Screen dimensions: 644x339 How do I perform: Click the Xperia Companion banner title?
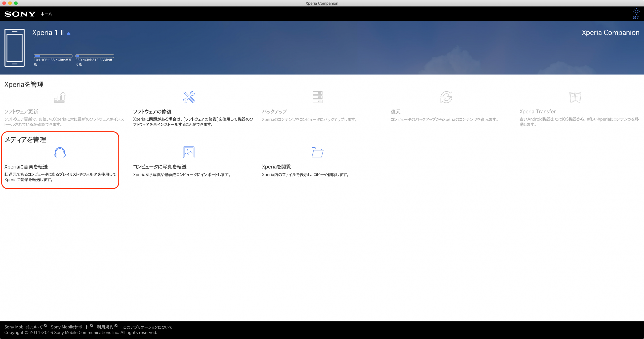point(611,33)
